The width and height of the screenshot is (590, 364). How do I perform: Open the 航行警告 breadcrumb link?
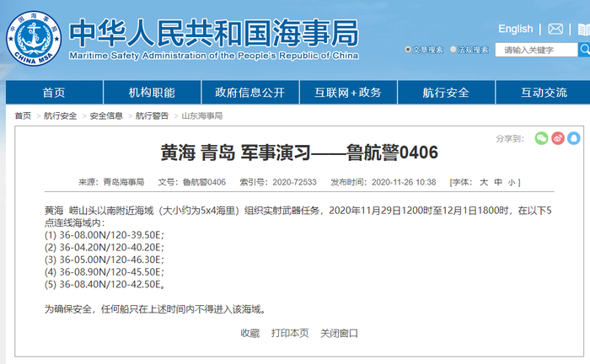point(152,115)
